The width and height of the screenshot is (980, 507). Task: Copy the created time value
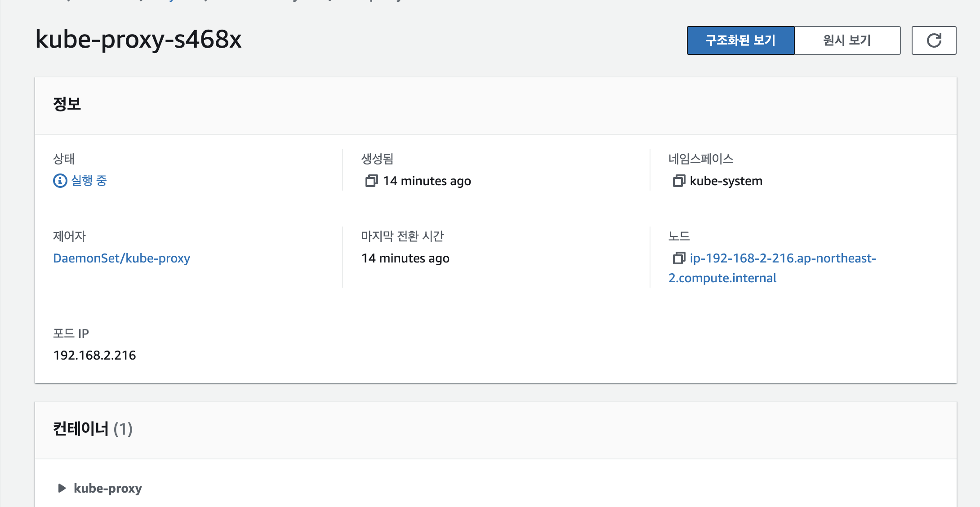coord(371,181)
